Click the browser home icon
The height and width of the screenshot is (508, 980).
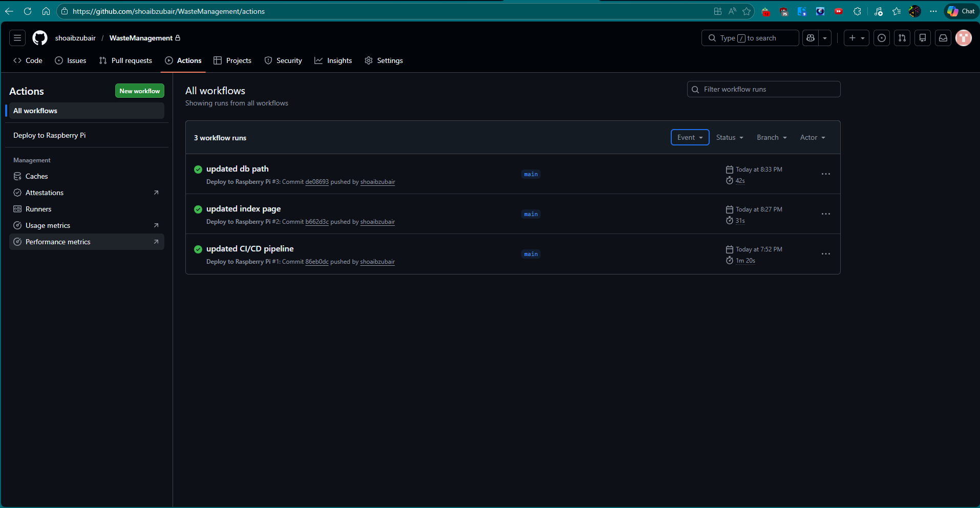pyautogui.click(x=46, y=11)
